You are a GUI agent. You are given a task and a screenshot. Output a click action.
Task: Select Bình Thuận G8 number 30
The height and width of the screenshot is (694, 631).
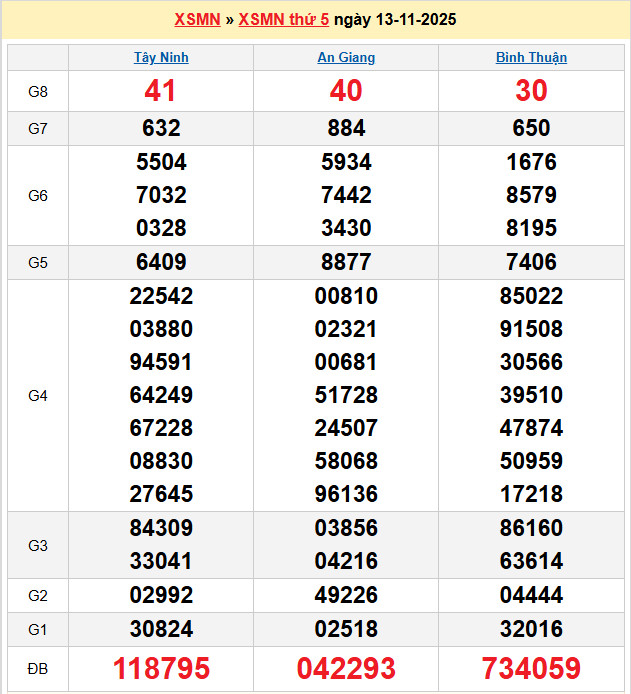click(x=531, y=91)
